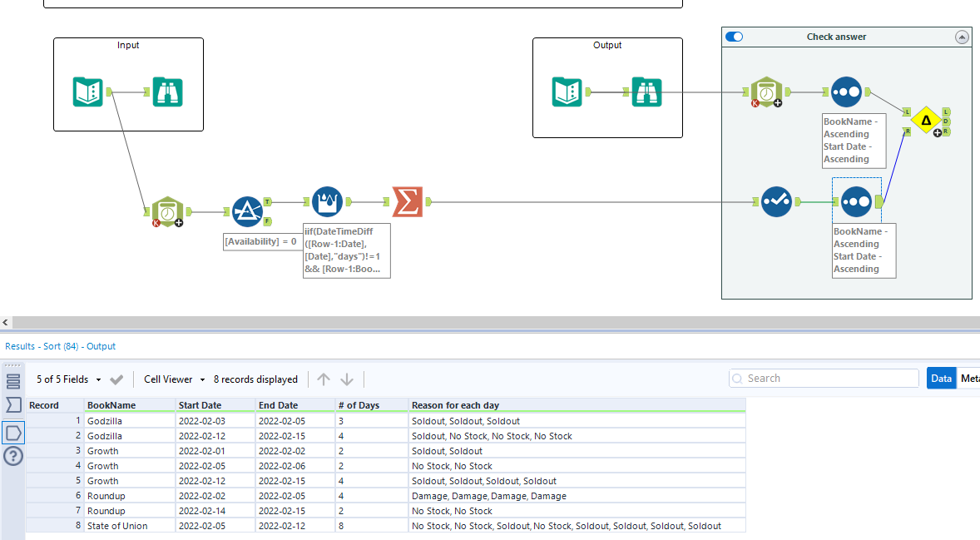Viewport: 980px width, 540px height.
Task: Select the Test checkmark tool in Check answer
Action: (775, 201)
